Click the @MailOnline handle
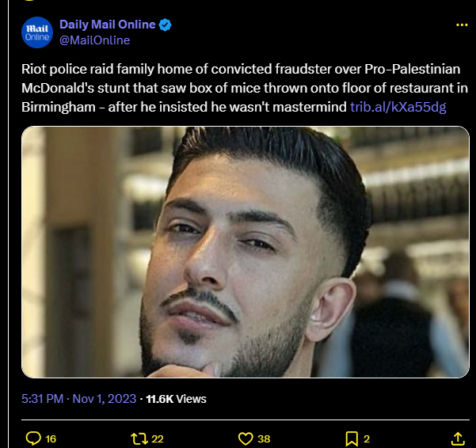Image resolution: width=476 pixels, height=448 pixels. pos(94,40)
